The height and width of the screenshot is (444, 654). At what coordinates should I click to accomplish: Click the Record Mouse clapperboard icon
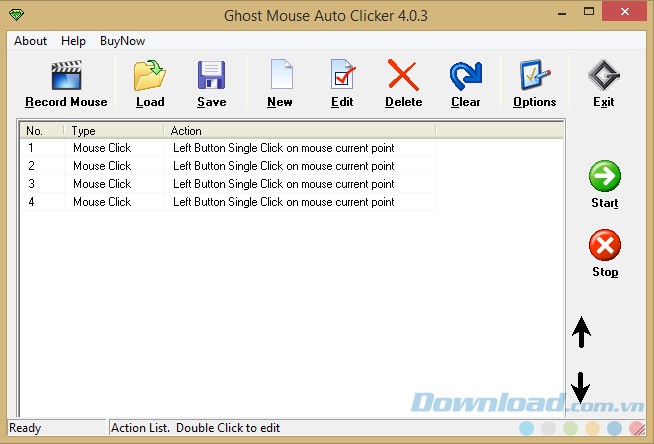pos(66,75)
